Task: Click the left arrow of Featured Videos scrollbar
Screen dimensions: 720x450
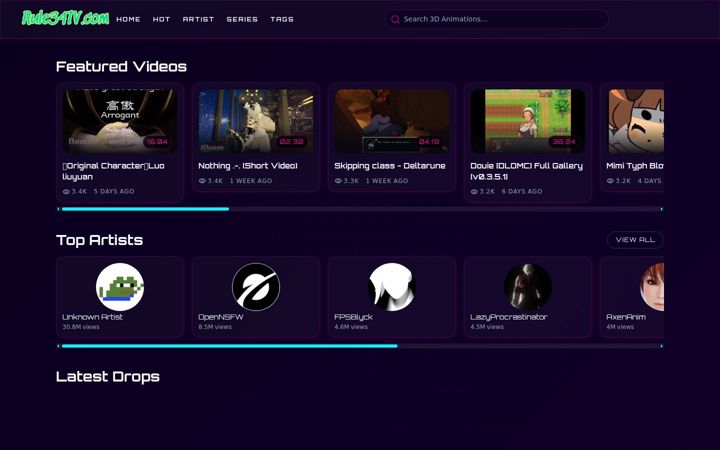Action: (x=58, y=209)
